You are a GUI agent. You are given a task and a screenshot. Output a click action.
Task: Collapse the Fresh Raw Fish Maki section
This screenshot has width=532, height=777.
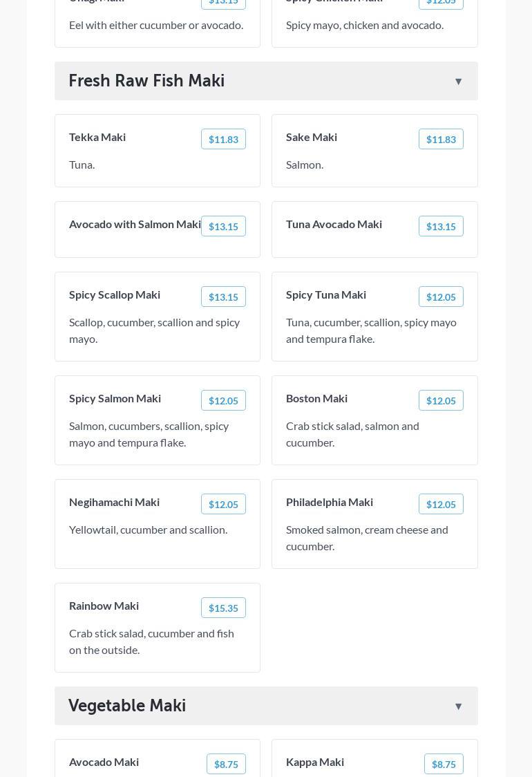click(458, 82)
